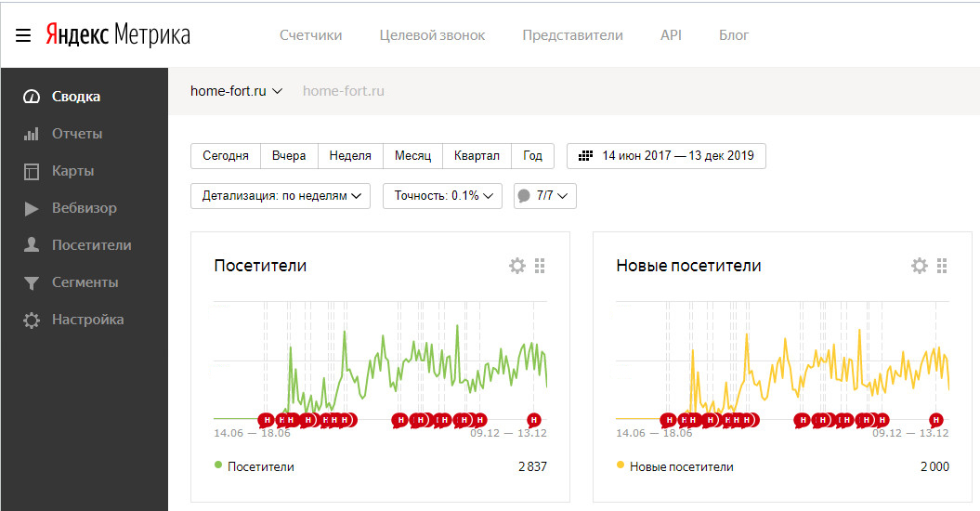Open Вебвизор from the sidebar
This screenshot has height=511, width=980.
point(85,208)
